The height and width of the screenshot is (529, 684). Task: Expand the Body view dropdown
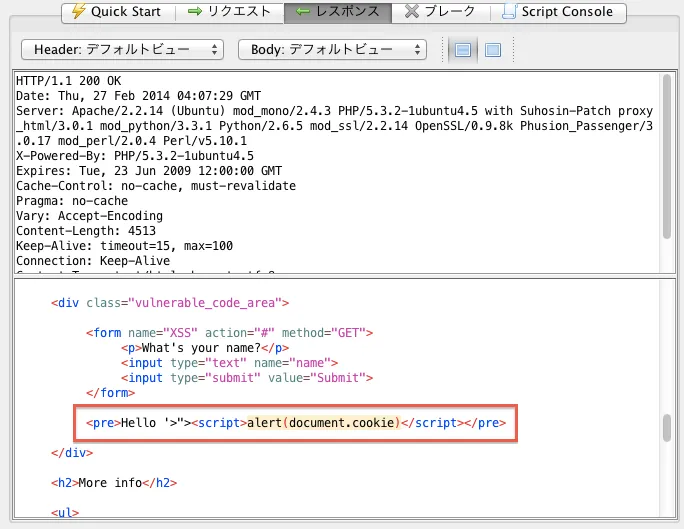coord(332,49)
